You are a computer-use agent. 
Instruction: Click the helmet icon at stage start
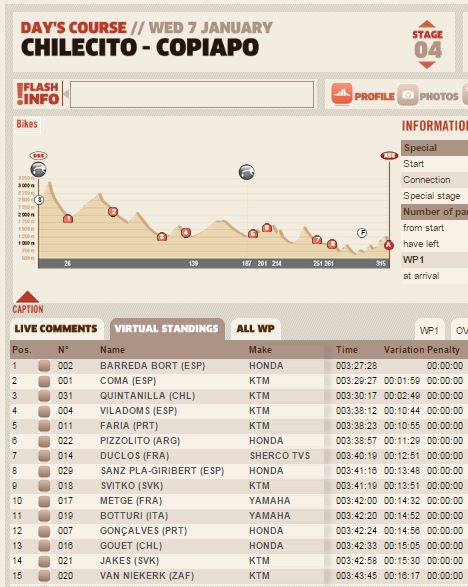point(38,169)
